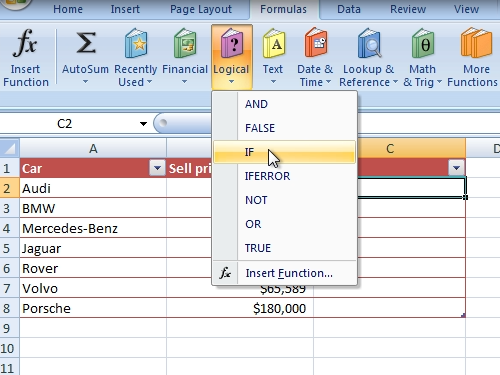
Task: Choose OR from the Logical menu
Action: tap(284, 224)
